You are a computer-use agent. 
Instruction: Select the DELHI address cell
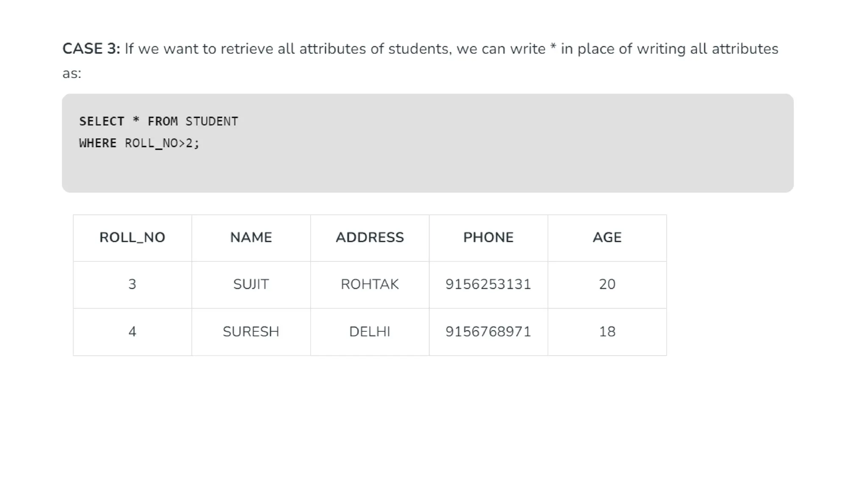370,332
